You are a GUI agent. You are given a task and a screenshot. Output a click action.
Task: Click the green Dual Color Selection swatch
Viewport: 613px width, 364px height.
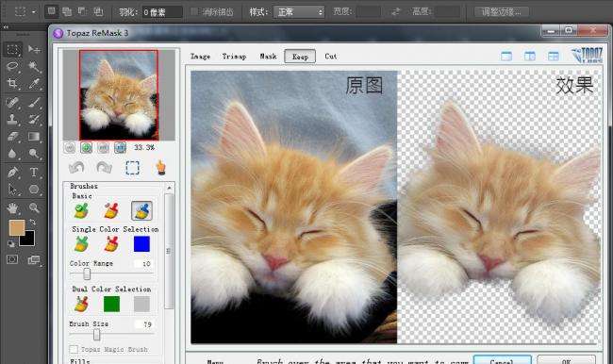click(x=112, y=305)
